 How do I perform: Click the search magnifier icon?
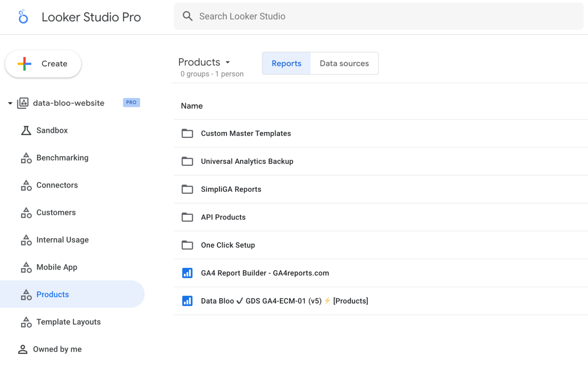[188, 16]
